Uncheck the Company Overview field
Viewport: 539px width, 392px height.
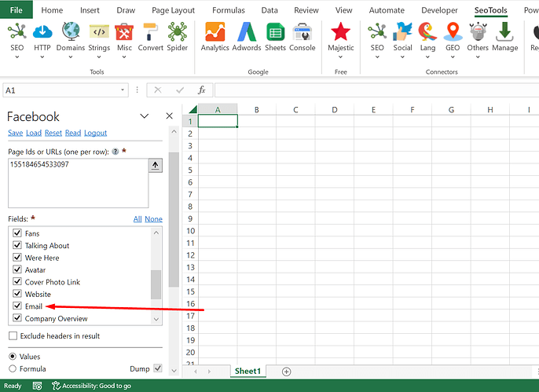tap(17, 318)
